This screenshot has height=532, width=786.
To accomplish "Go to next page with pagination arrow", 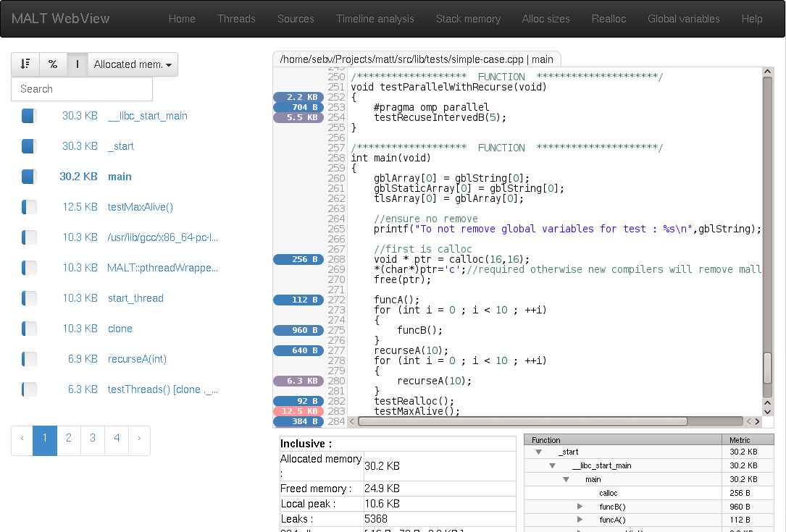I will pos(139,438).
